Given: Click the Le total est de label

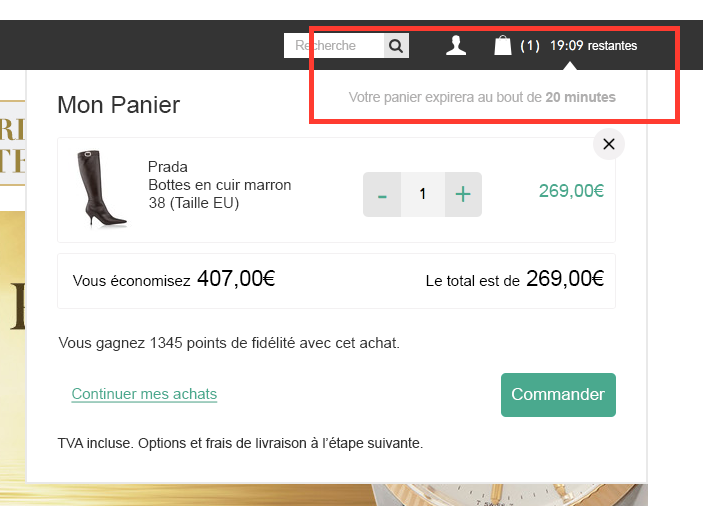Looking at the screenshot, I should coord(473,281).
